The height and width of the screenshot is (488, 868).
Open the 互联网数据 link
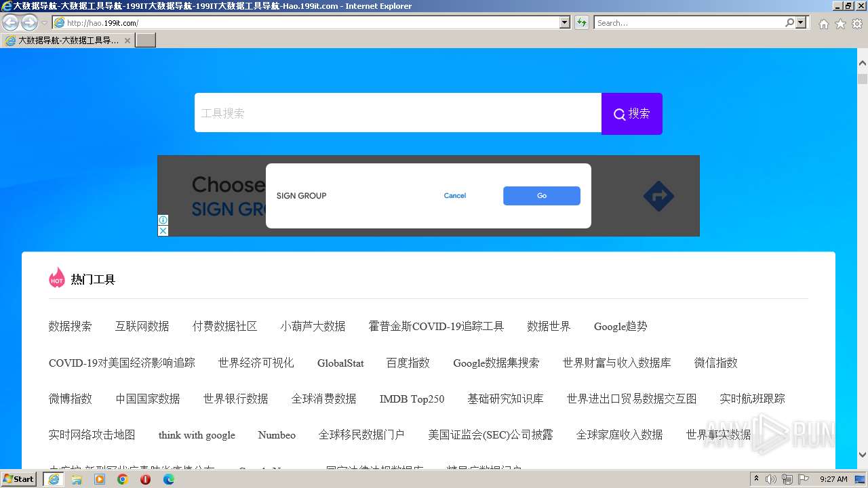click(142, 327)
